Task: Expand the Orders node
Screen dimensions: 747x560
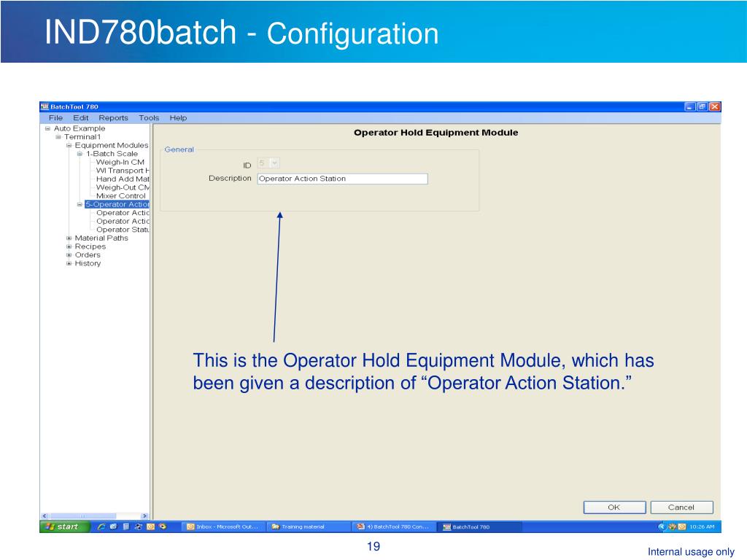Action: tap(69, 254)
